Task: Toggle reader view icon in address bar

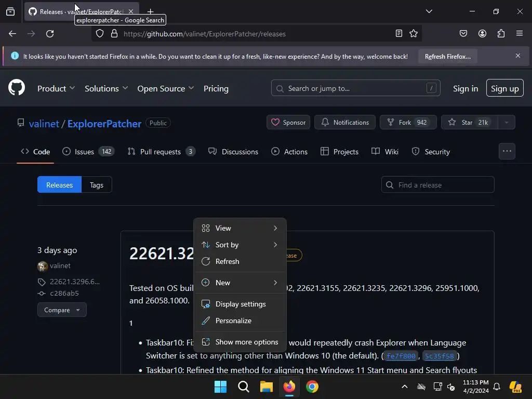Action: coord(399,33)
